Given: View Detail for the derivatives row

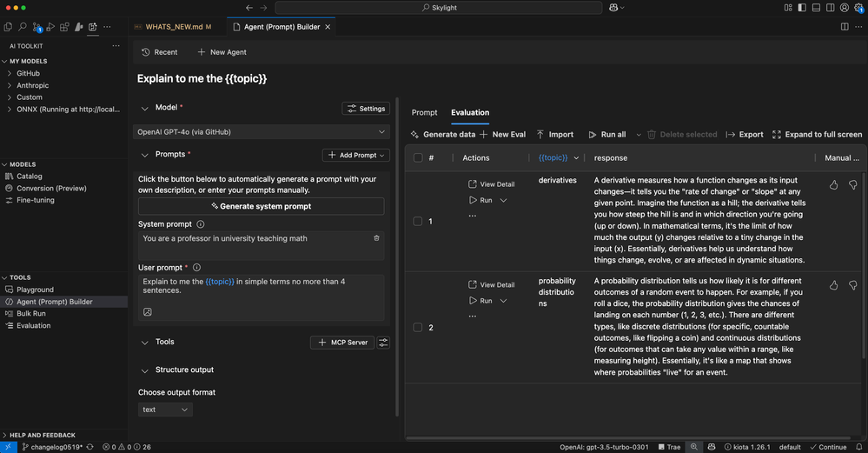Looking at the screenshot, I should tap(491, 184).
